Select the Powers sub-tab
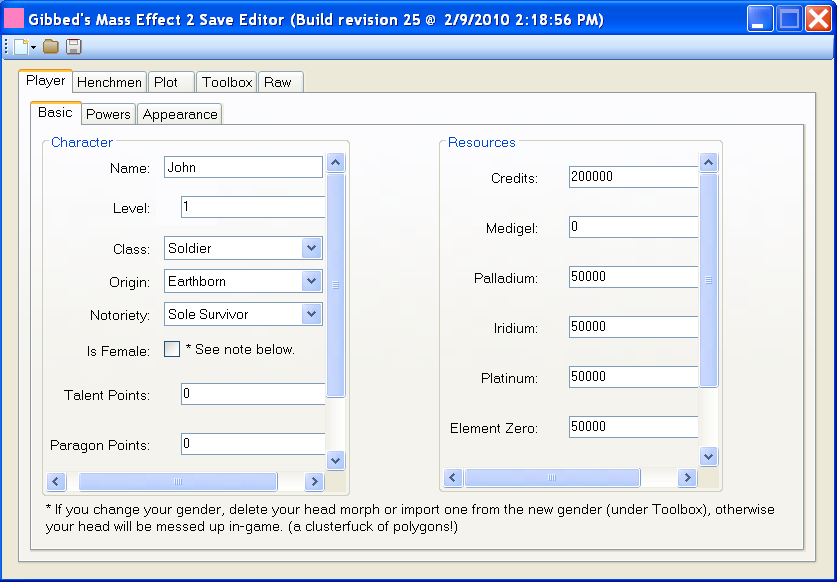The width and height of the screenshot is (837, 582). 108,114
